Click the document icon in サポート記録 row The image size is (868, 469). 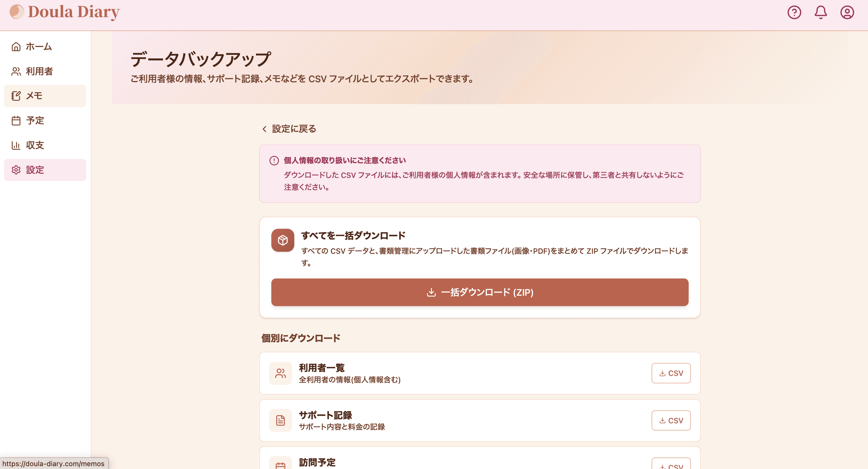coord(280,420)
